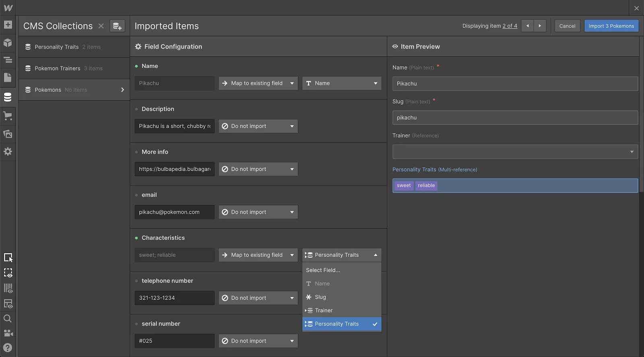Expand the Trainer reference dropdown
This screenshot has height=357, width=644.
click(515, 152)
